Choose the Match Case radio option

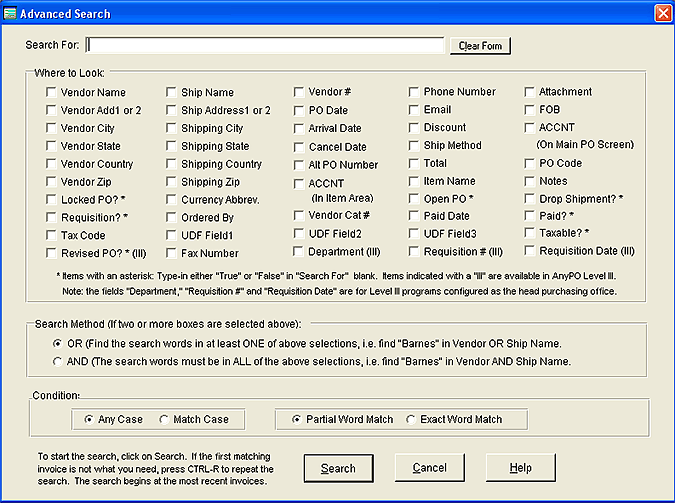point(164,419)
